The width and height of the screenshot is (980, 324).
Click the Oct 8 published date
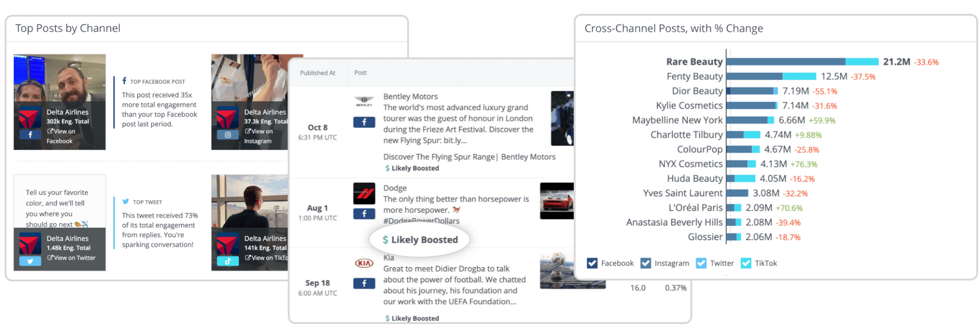point(318,127)
